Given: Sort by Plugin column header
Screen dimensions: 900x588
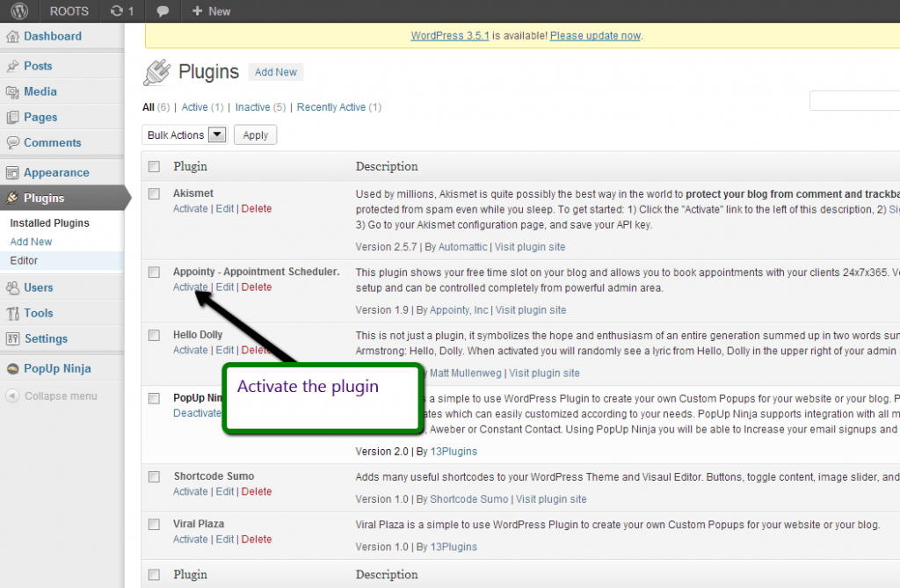Looking at the screenshot, I should click(190, 166).
